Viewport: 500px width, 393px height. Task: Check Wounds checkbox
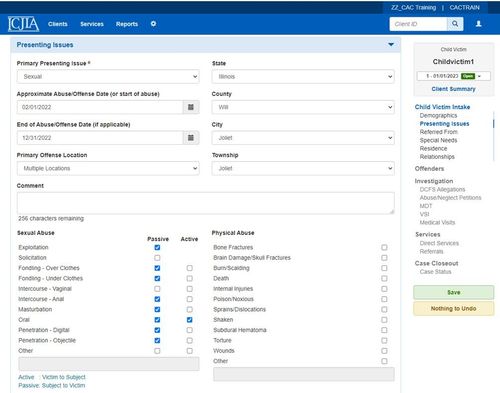click(384, 351)
